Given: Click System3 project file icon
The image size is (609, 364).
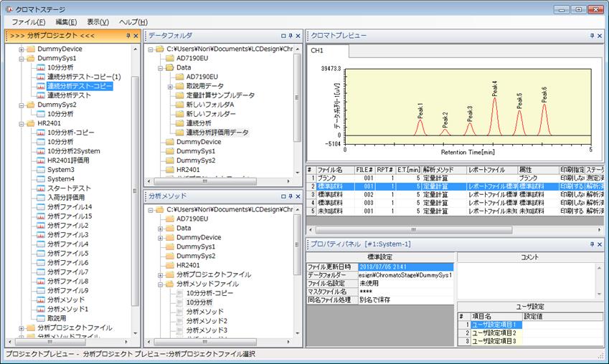Looking at the screenshot, I should coord(41,170).
